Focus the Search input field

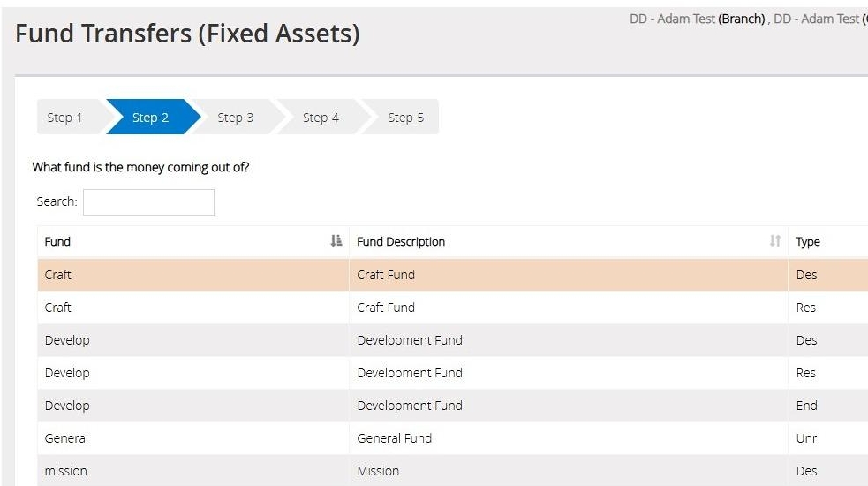point(148,202)
